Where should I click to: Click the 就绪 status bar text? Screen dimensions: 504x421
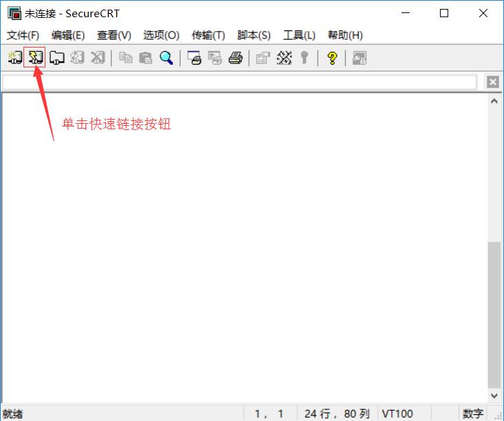12,413
